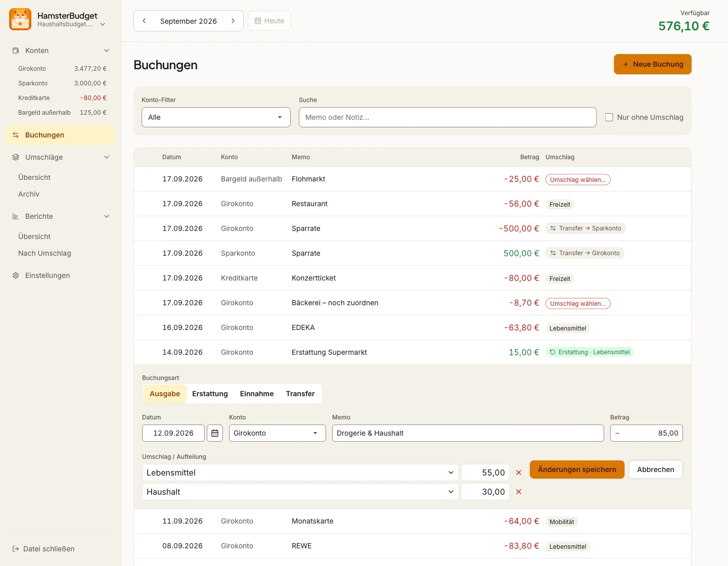Image resolution: width=728 pixels, height=566 pixels.
Task: Click the HamsterBudget hamster logo
Action: coord(20,19)
